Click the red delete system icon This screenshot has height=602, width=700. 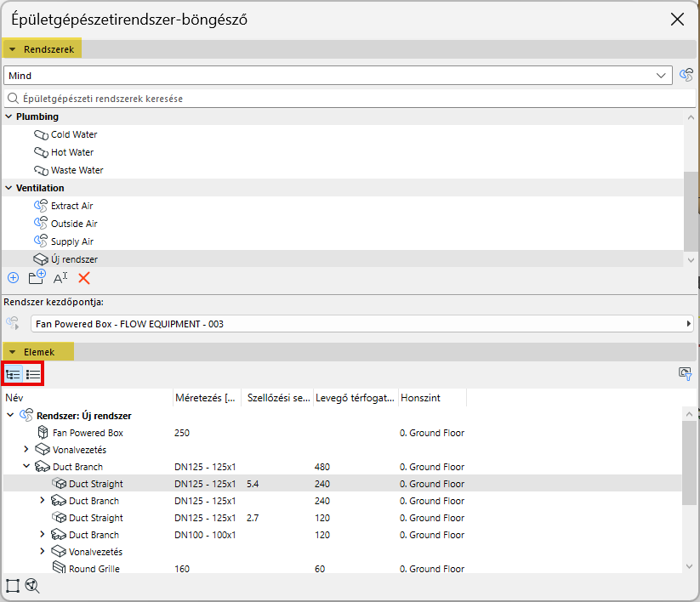pyautogui.click(x=84, y=278)
